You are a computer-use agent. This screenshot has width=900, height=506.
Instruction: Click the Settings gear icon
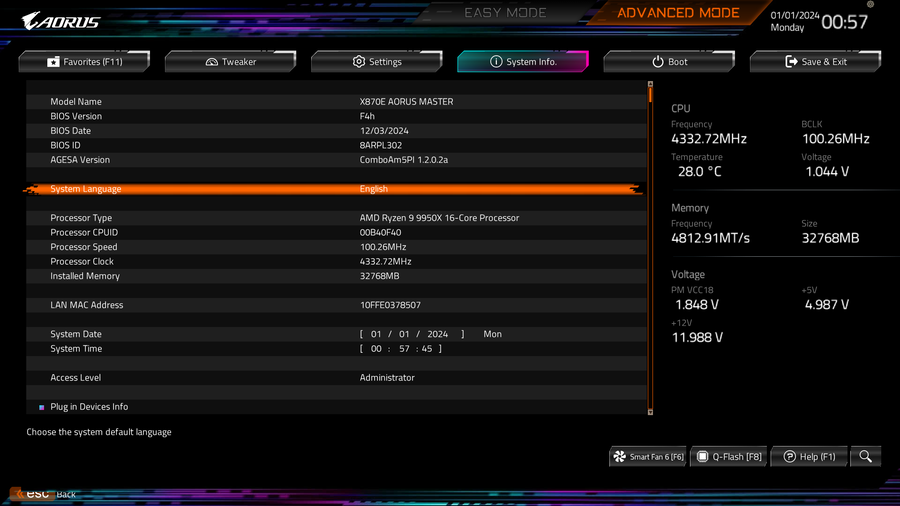pyautogui.click(x=359, y=61)
